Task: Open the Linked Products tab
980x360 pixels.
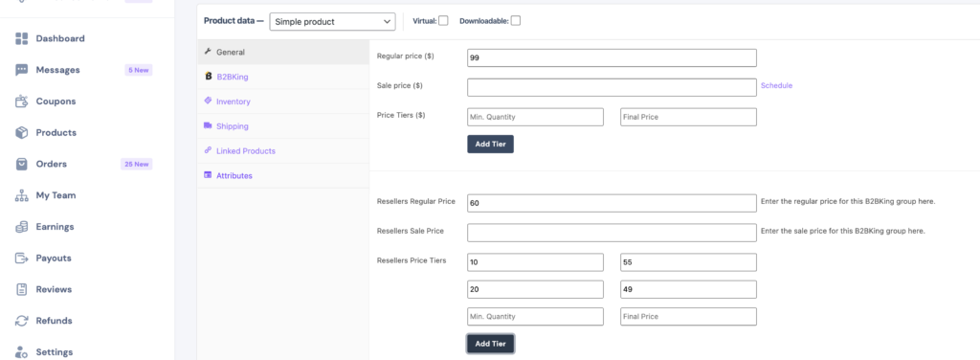Action: pos(283,150)
